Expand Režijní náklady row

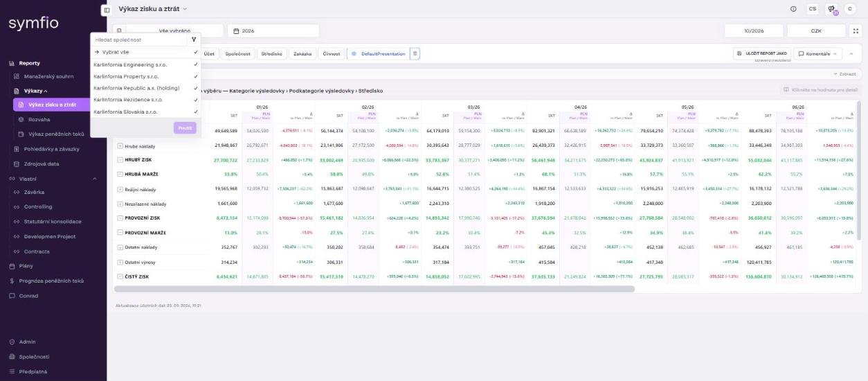(x=120, y=189)
